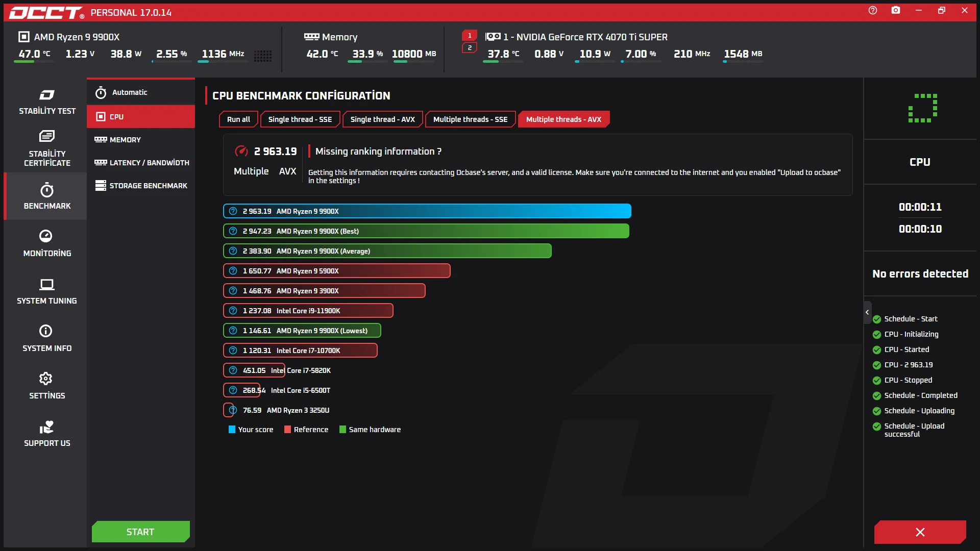The height and width of the screenshot is (551, 980).
Task: Open the Monitoring gauge icon
Action: click(46, 236)
